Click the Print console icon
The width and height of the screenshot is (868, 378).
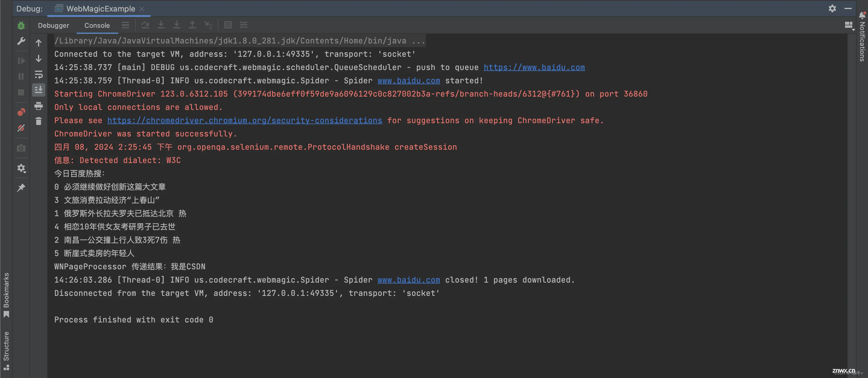click(x=39, y=106)
